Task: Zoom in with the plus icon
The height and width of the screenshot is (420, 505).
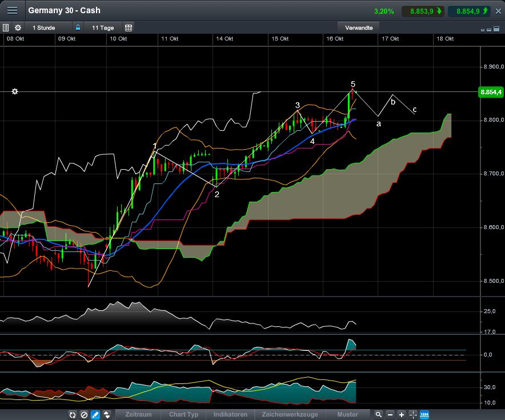Action: pyautogui.click(x=401, y=415)
